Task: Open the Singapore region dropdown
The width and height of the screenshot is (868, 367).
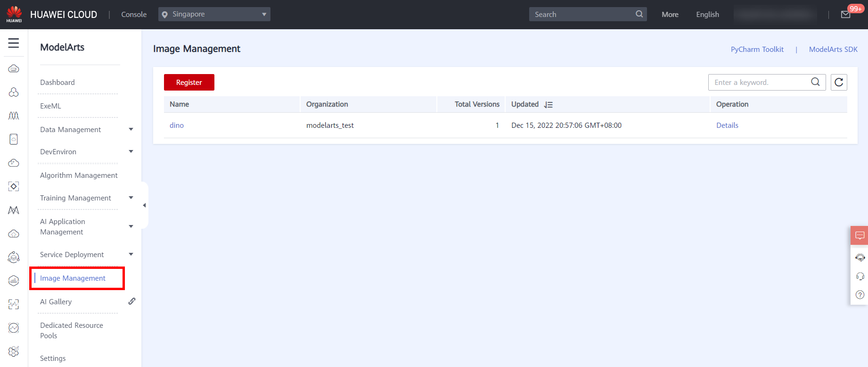Action: [214, 14]
